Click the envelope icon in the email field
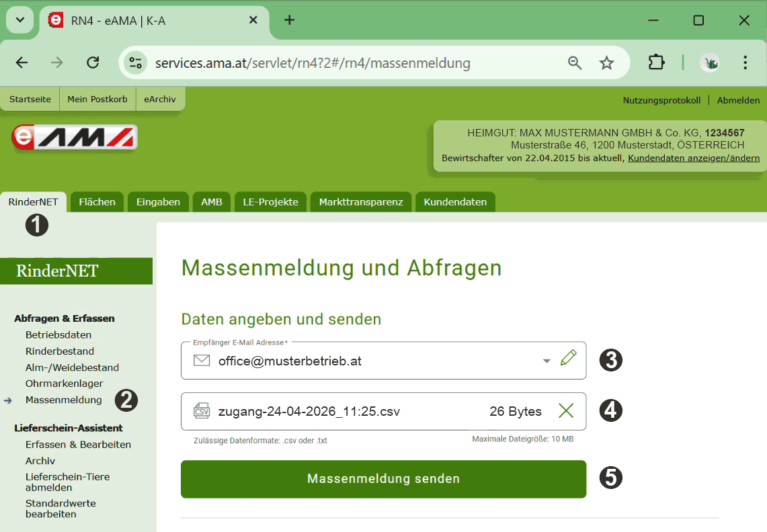This screenshot has width=767, height=532. coord(201,361)
